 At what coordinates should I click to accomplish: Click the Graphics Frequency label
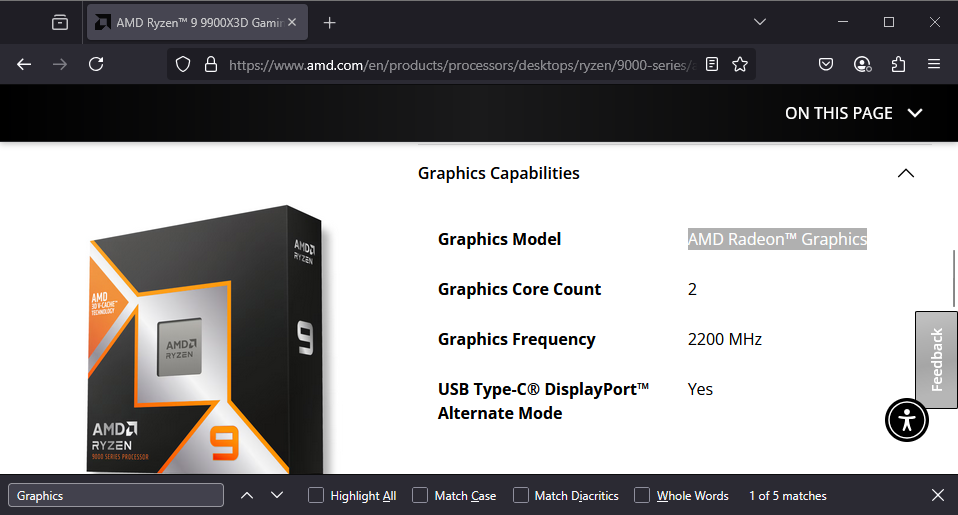(516, 340)
